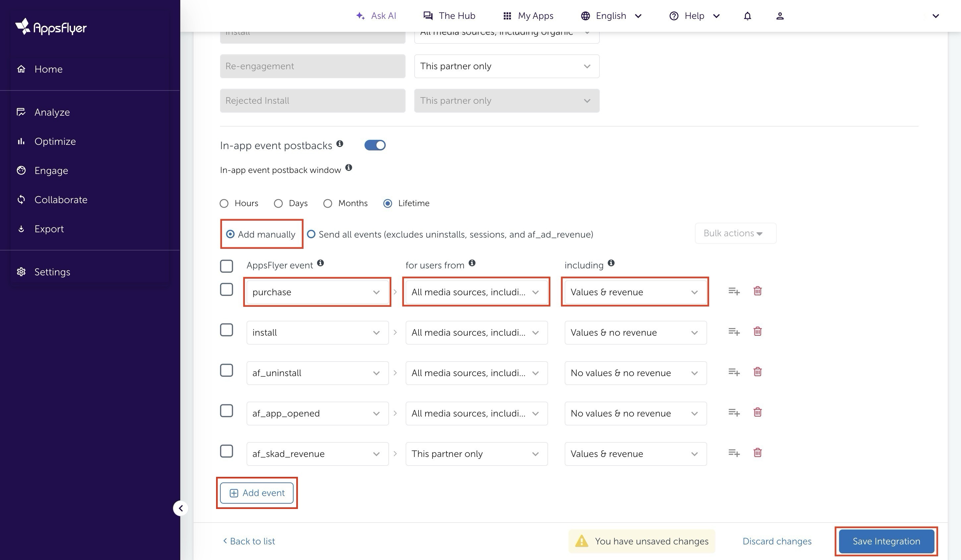This screenshot has height=560, width=961.
Task: Collapse the sidebar with arrow button
Action: point(181,508)
